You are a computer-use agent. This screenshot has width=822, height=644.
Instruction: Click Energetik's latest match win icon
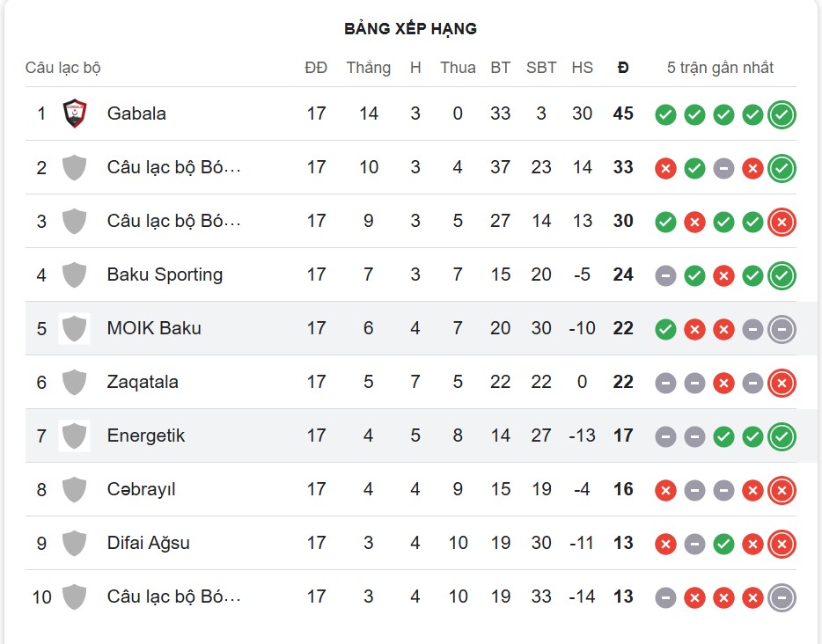pos(782,436)
